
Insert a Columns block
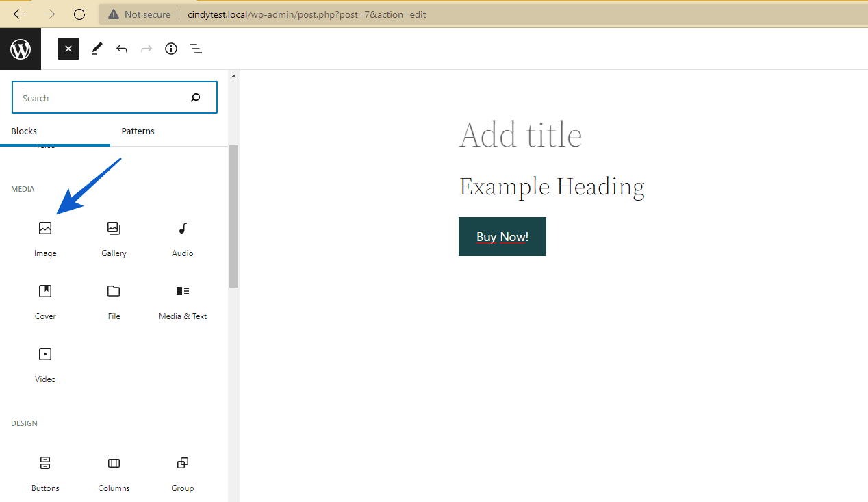coord(114,463)
